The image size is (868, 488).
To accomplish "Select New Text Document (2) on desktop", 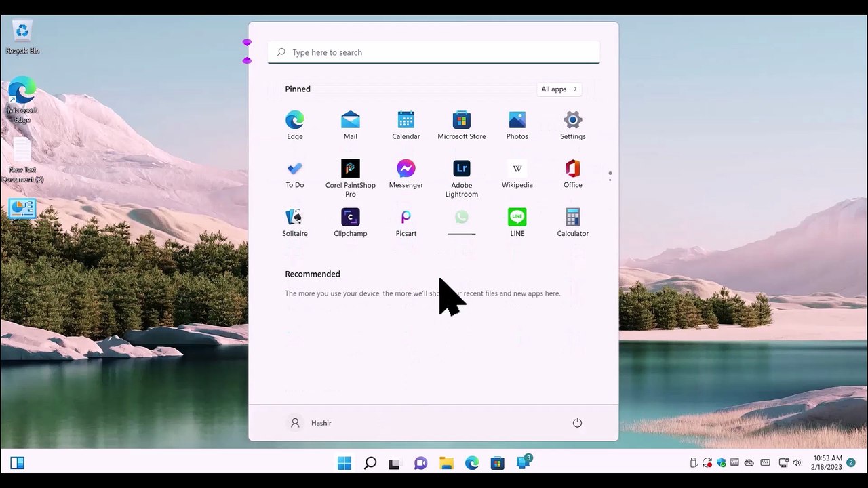I will tap(22, 160).
